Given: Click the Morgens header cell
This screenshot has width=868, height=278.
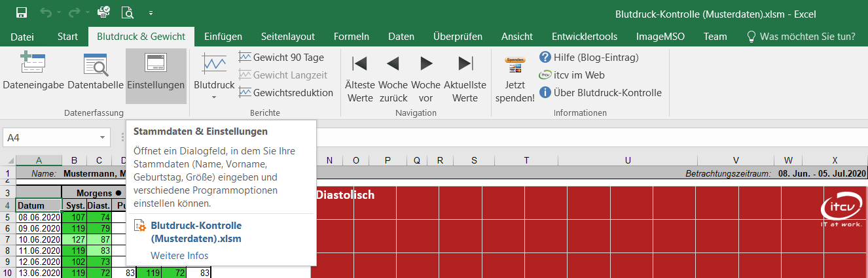Looking at the screenshot, I should [x=98, y=193].
